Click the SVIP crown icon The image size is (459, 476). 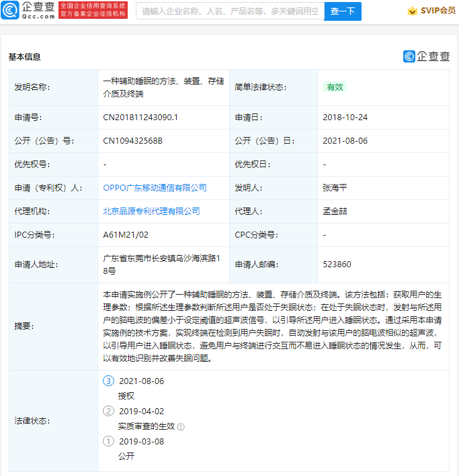pos(412,11)
